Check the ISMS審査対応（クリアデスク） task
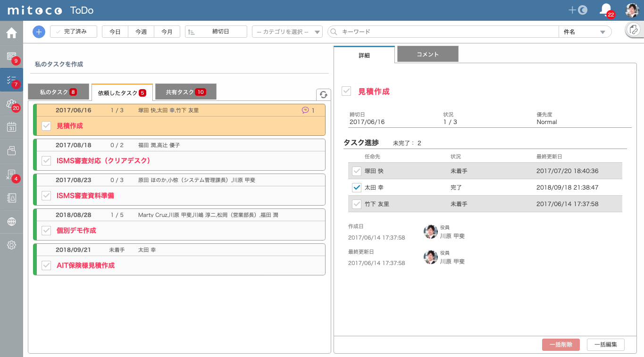 (x=46, y=161)
